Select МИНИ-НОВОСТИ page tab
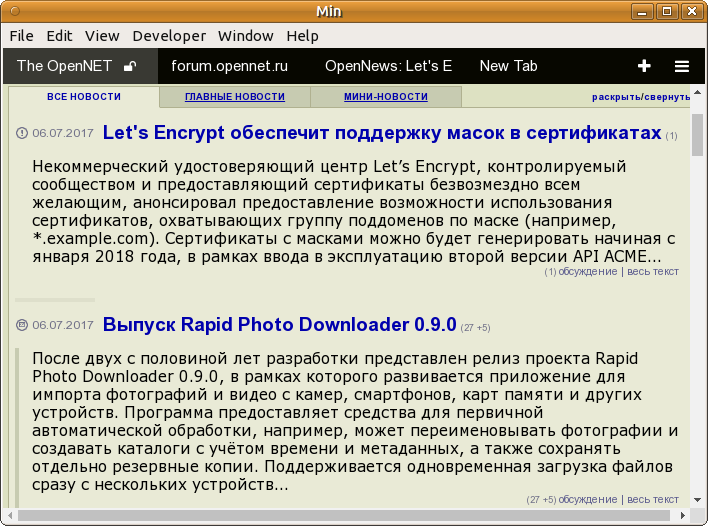The image size is (708, 526). (x=386, y=97)
